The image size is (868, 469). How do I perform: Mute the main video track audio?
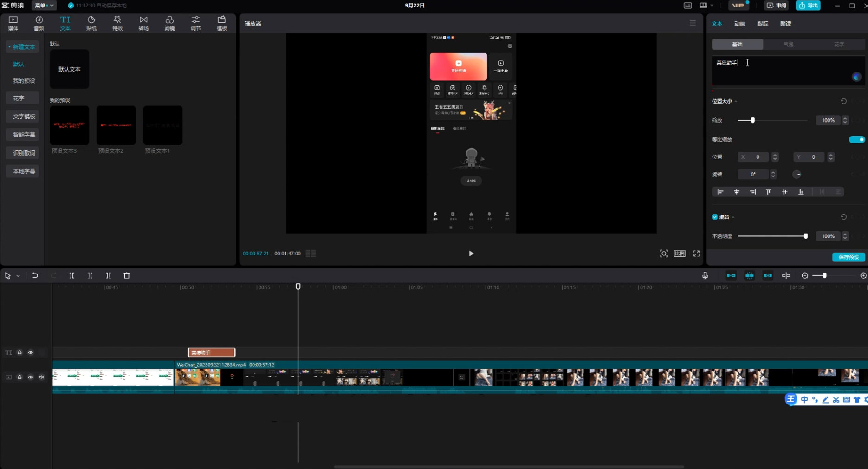point(42,377)
